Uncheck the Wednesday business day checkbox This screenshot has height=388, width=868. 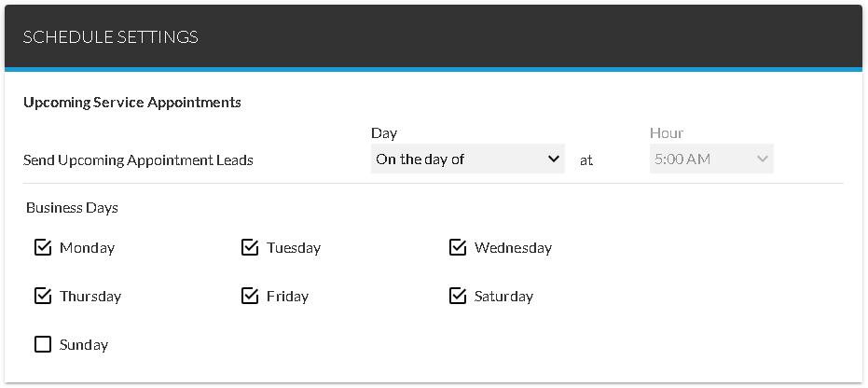coord(458,248)
